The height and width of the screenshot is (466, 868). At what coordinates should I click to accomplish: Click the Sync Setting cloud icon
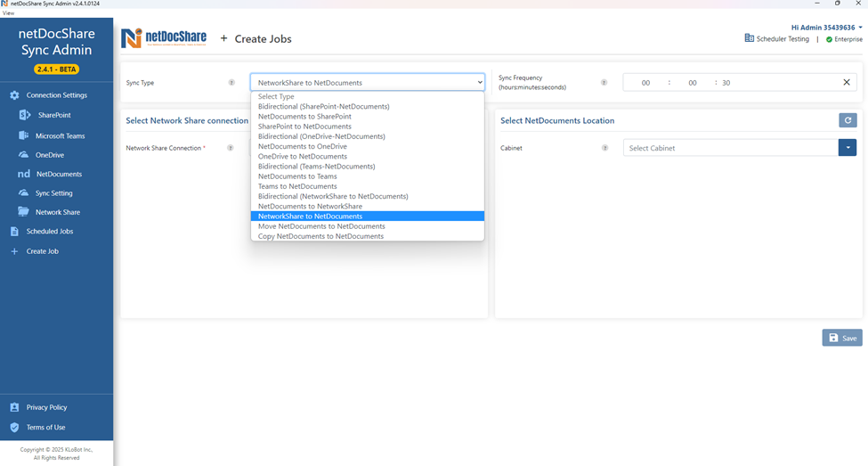coord(23,192)
